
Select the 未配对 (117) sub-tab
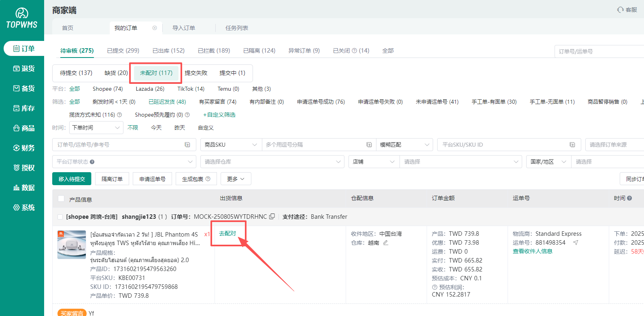(156, 73)
